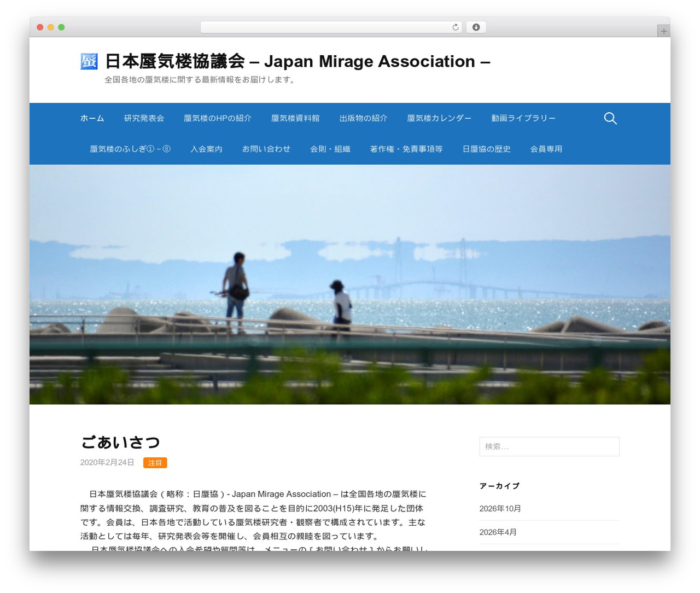Click the seaside bridge header image

(350, 284)
